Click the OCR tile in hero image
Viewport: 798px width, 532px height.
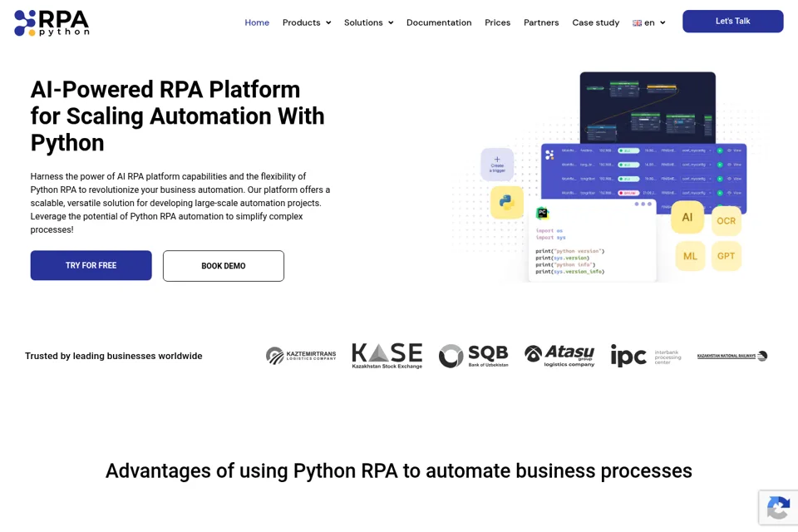point(727,220)
